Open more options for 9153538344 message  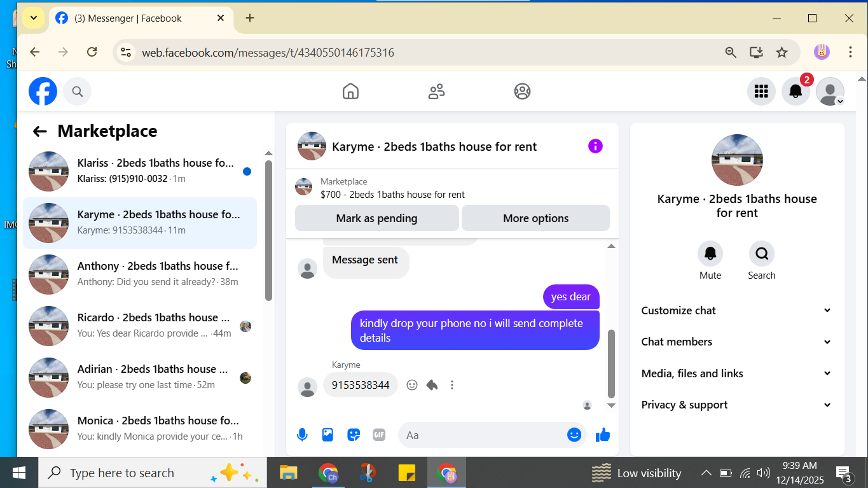(452, 385)
